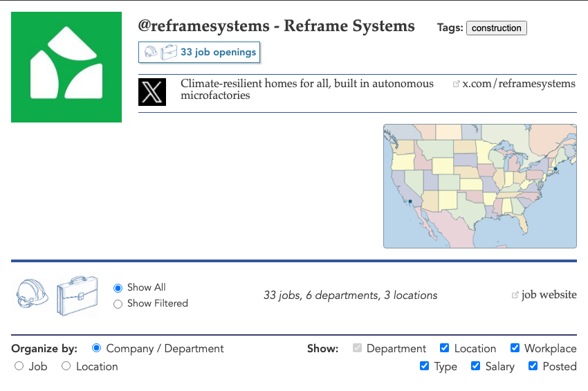Click '33 jobs, 6 departments, 3 locations' text

(x=350, y=295)
